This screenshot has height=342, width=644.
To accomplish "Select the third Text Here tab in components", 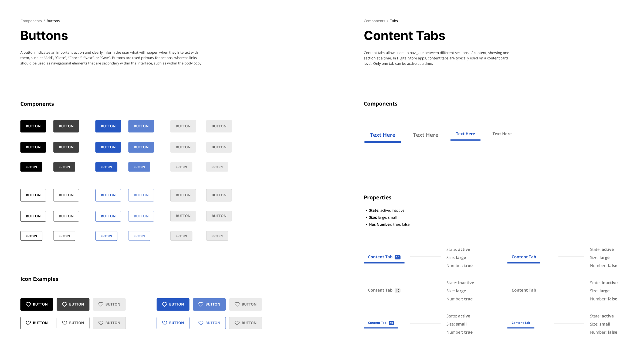I will coord(465,134).
